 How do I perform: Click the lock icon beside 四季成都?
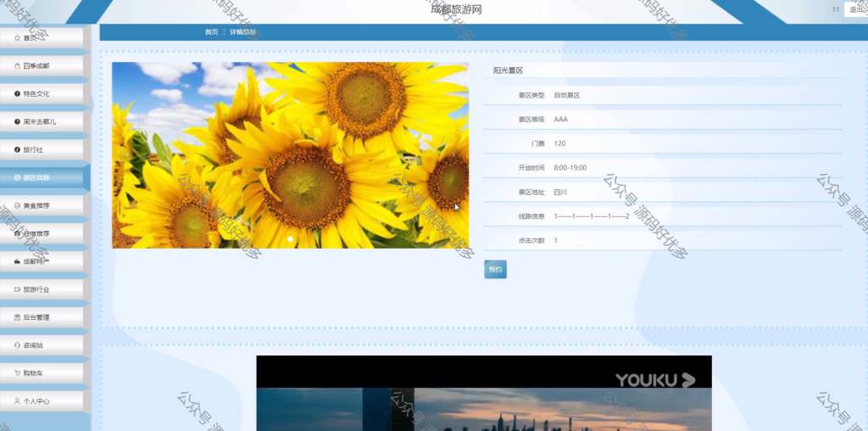tap(17, 66)
